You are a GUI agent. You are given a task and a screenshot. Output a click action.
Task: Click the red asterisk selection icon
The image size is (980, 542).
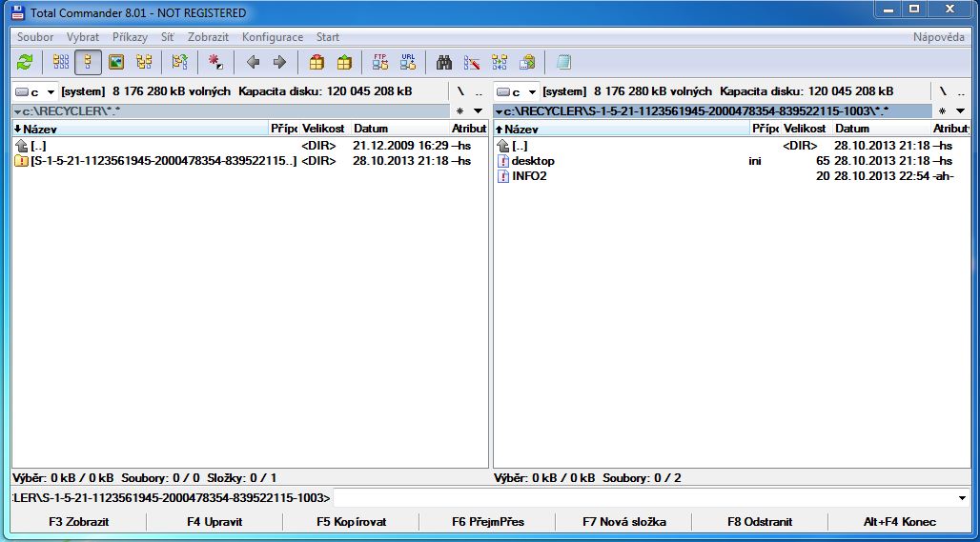coord(215,62)
